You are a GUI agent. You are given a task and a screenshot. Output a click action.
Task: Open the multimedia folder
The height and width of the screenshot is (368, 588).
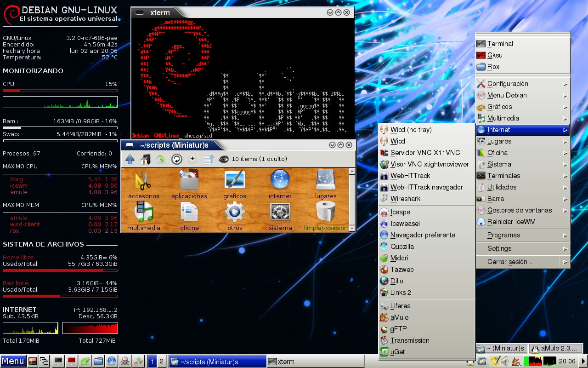pyautogui.click(x=144, y=216)
